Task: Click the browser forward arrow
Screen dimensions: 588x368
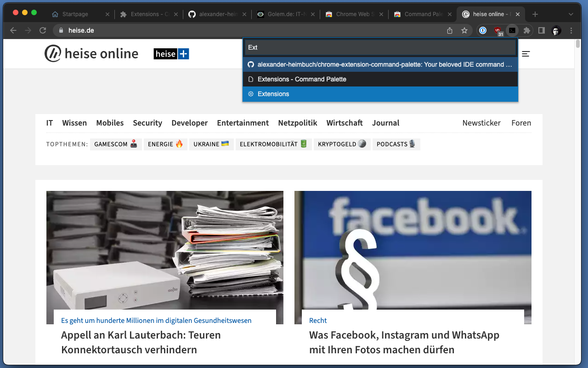Action: coord(28,30)
